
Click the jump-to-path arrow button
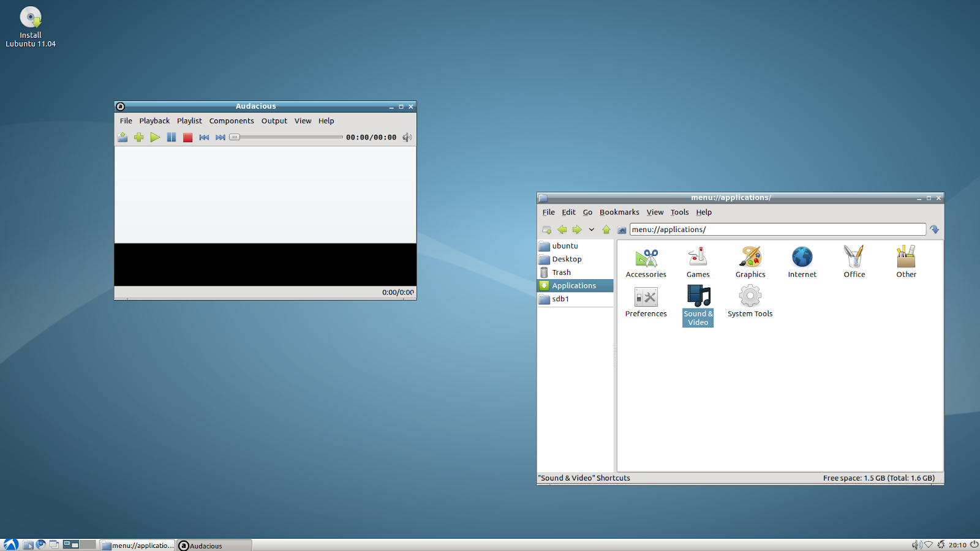pos(935,230)
